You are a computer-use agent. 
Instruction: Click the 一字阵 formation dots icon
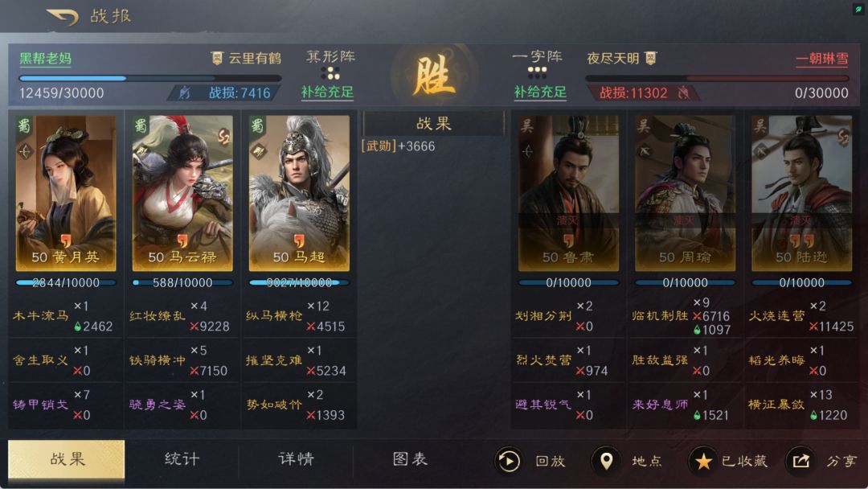537,72
